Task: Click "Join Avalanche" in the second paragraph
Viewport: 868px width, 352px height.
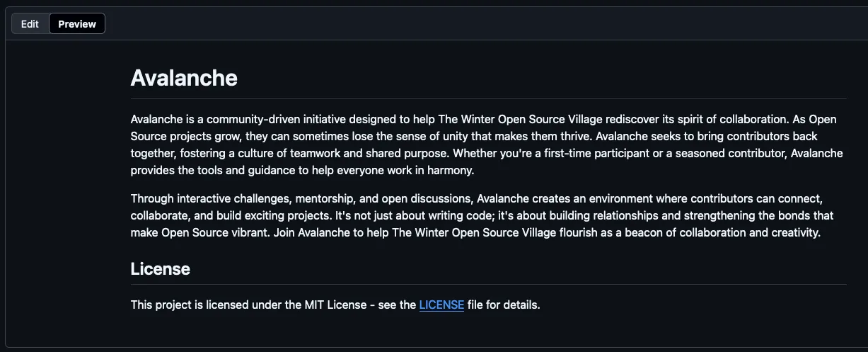Action: 309,232
